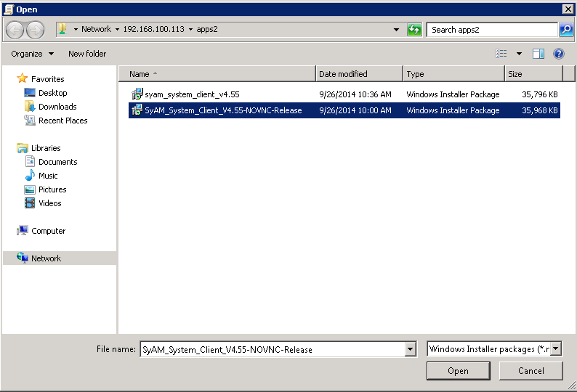Open the Organize menu
This screenshot has width=577, height=392.
pyautogui.click(x=32, y=54)
